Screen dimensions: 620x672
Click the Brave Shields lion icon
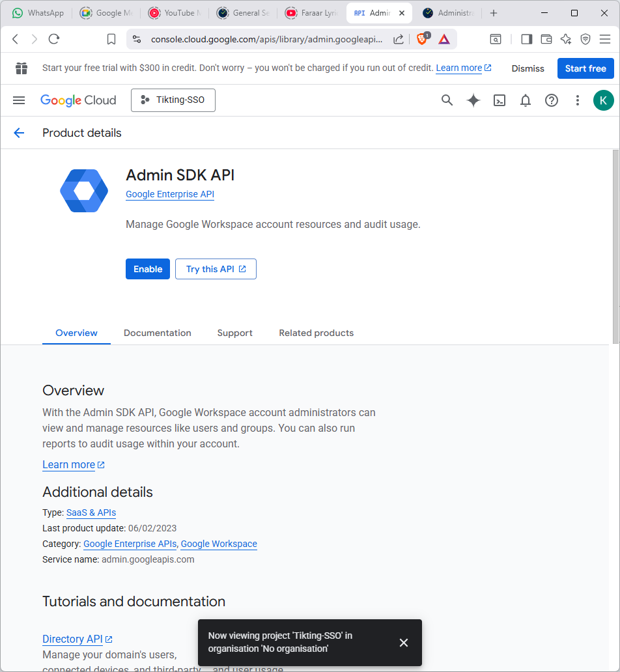coord(422,39)
